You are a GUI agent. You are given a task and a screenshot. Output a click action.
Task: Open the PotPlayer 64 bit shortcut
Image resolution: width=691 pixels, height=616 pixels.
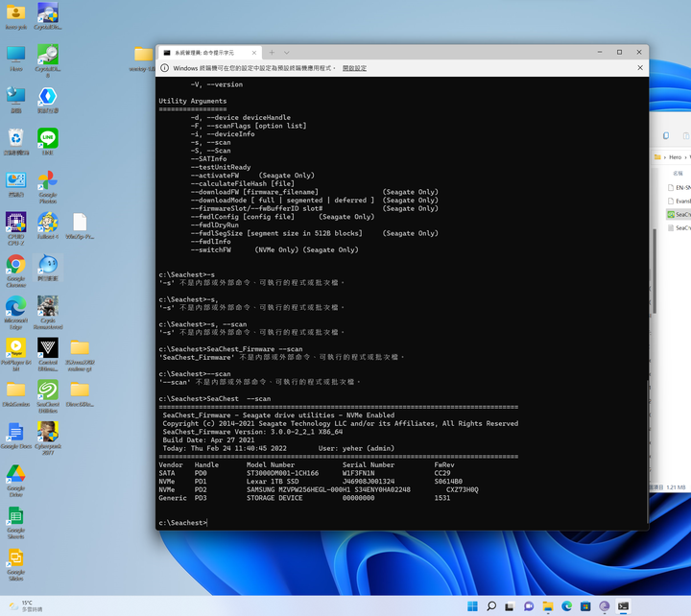coord(16,354)
